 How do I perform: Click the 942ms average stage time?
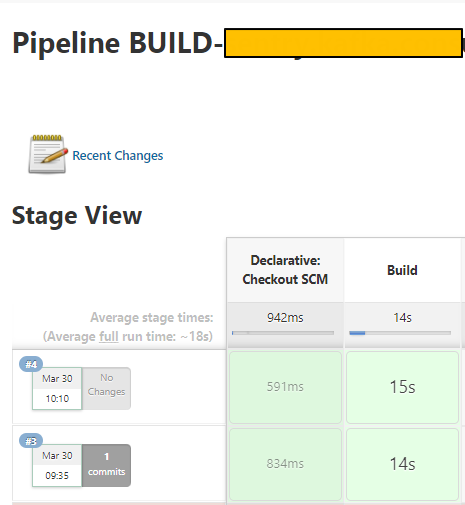tap(285, 318)
